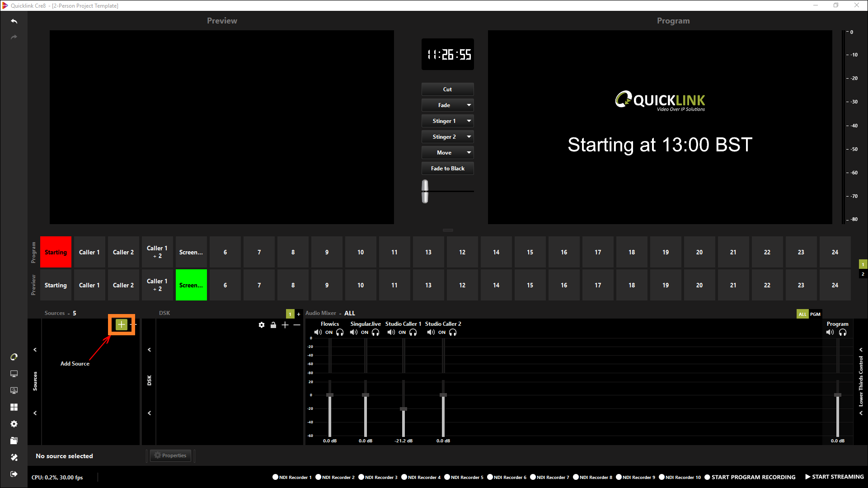Toggle Singular.live channel ON state
The height and width of the screenshot is (488, 868).
coord(365,333)
